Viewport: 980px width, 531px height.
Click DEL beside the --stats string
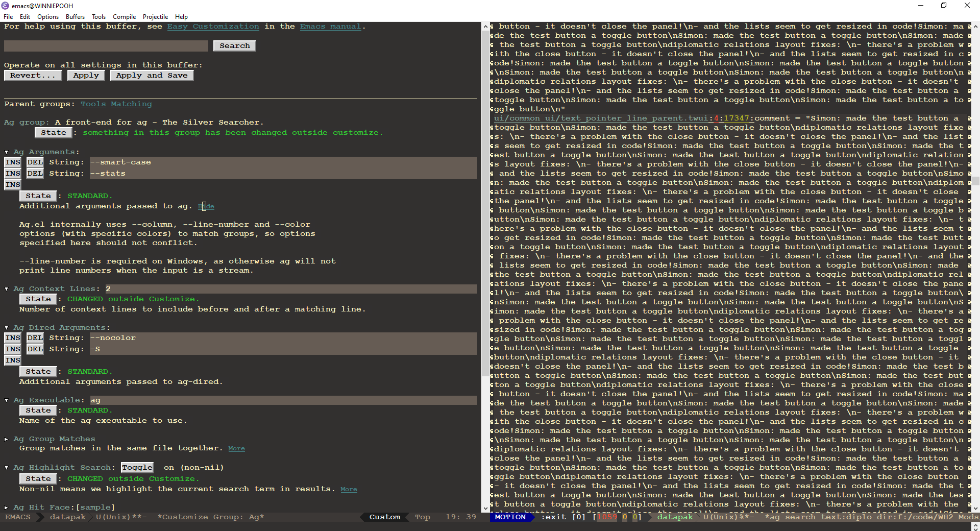[x=35, y=174]
